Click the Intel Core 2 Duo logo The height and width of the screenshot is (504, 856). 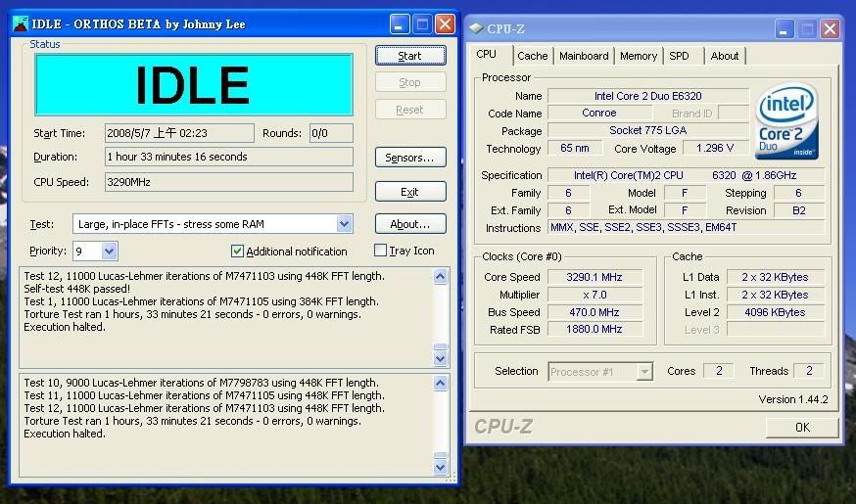point(786,121)
